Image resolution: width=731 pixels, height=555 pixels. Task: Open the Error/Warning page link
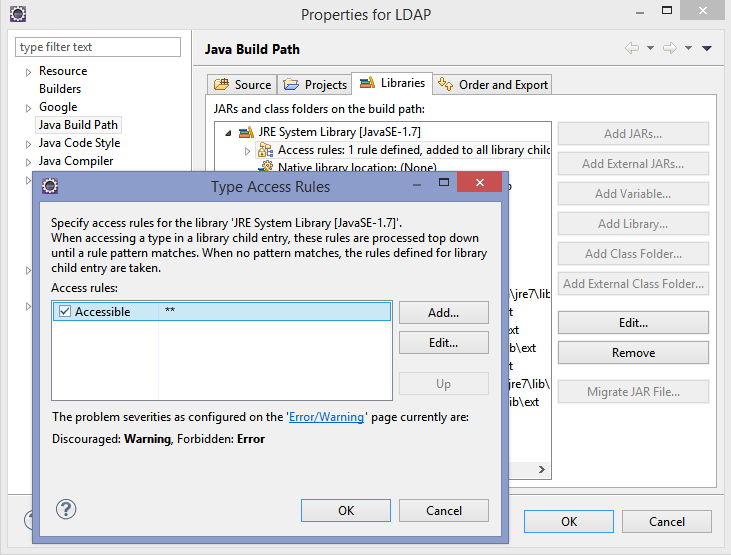click(x=326, y=417)
